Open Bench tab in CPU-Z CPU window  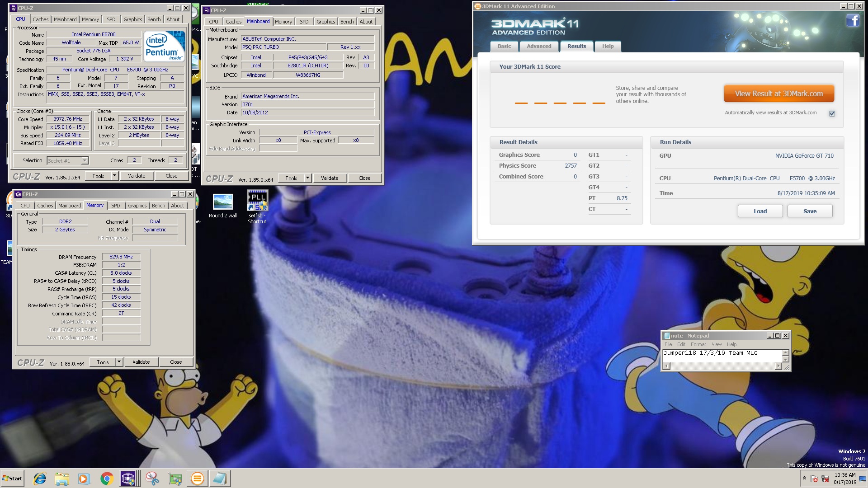[154, 19]
